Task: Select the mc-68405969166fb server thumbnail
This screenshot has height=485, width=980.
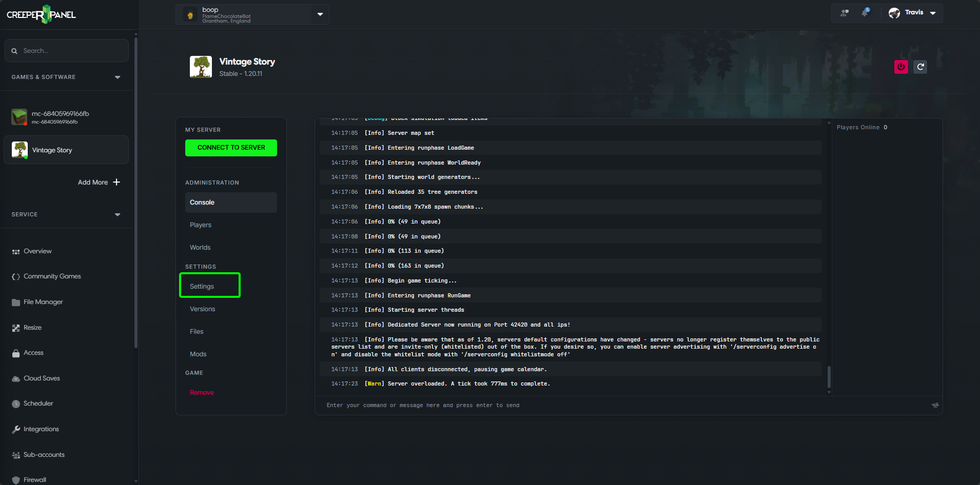Action: pos(19,117)
